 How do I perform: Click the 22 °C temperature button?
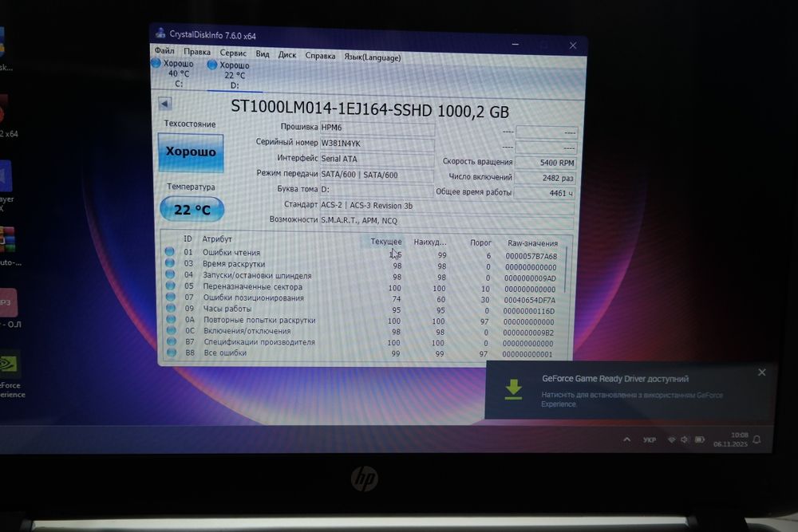(x=192, y=210)
